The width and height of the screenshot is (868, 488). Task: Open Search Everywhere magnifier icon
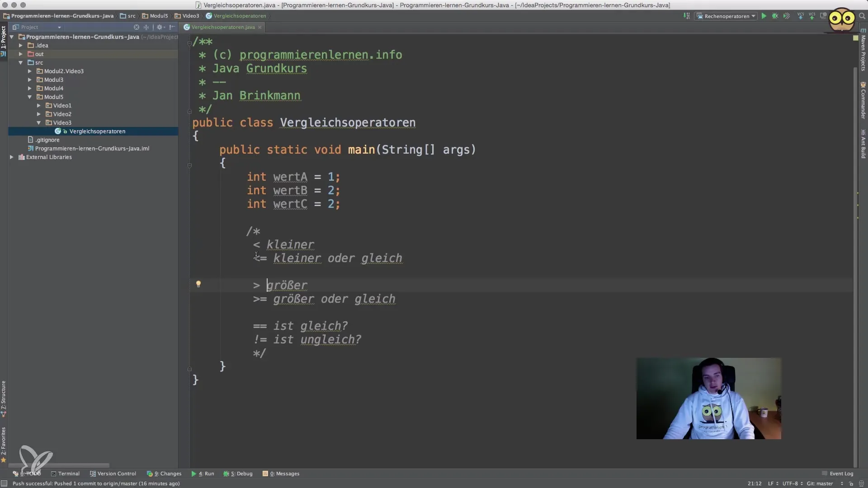[x=862, y=16]
